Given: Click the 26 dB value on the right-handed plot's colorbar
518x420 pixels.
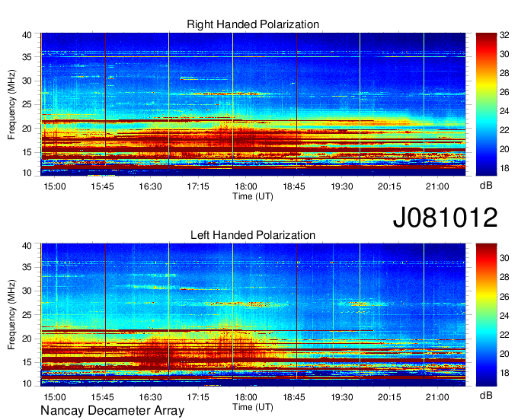Looking at the screenshot, I should point(504,92).
